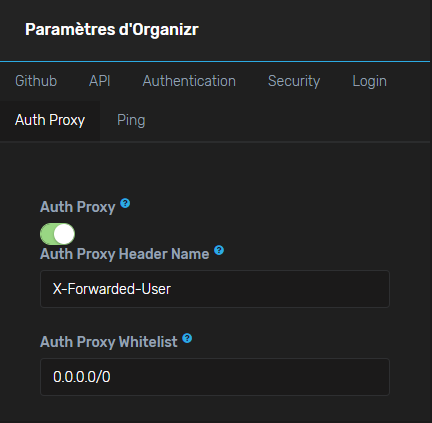432x423 pixels.
Task: Disable the Auth Proxy toggle switch
Action: tap(57, 234)
